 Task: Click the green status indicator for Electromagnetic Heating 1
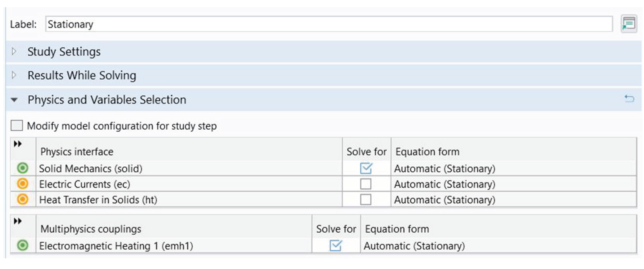pos(22,246)
